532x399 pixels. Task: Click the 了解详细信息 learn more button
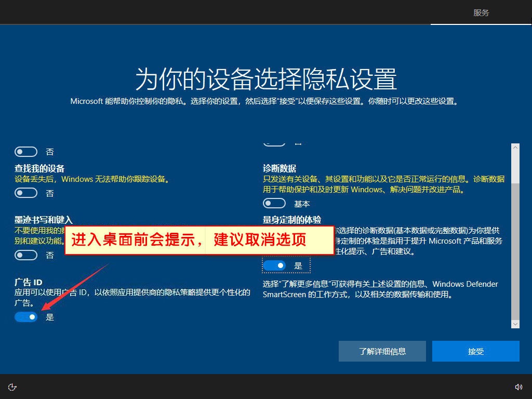coord(382,351)
